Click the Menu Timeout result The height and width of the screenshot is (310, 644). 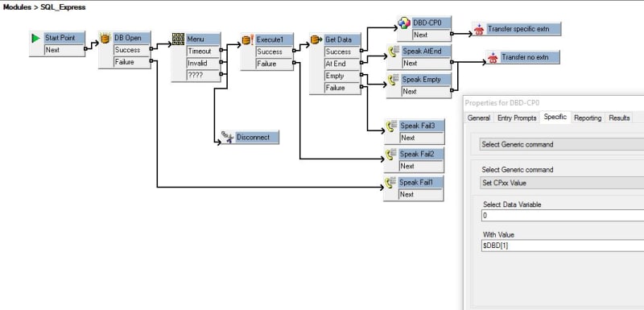click(203, 52)
